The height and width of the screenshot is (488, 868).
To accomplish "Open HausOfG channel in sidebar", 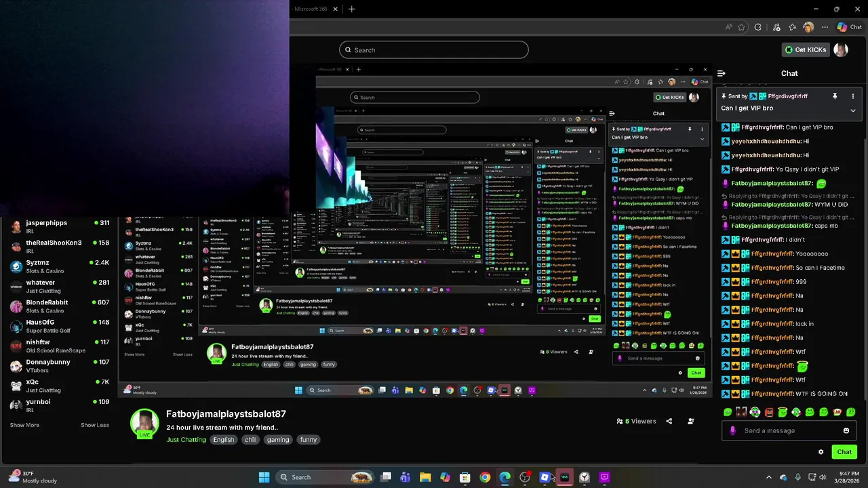I will click(x=59, y=326).
